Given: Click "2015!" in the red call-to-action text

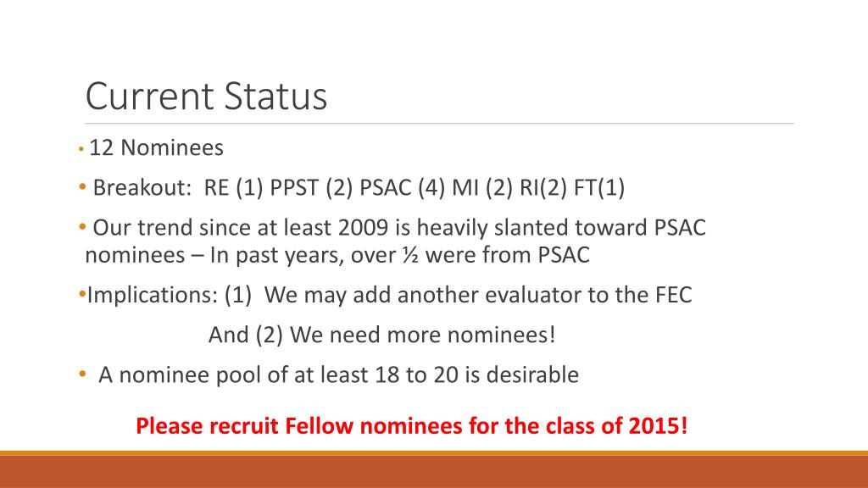Looking at the screenshot, I should 658,424.
